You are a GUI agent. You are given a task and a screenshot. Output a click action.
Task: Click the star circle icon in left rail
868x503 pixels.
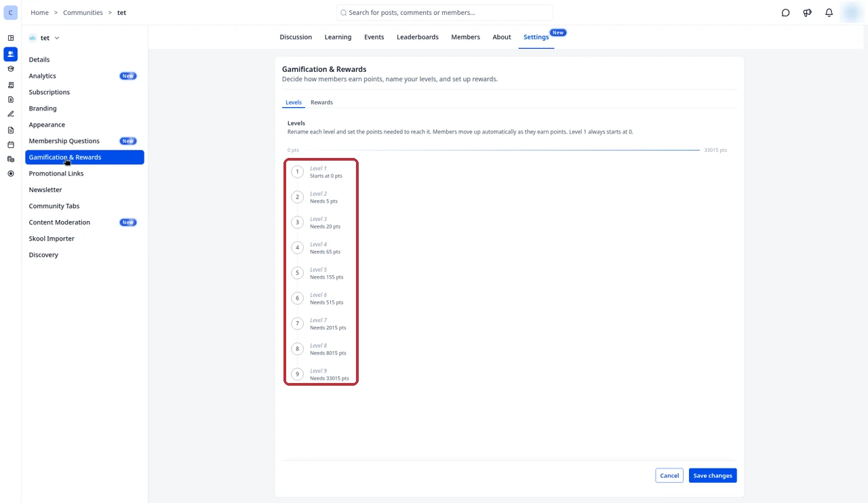coord(10,174)
